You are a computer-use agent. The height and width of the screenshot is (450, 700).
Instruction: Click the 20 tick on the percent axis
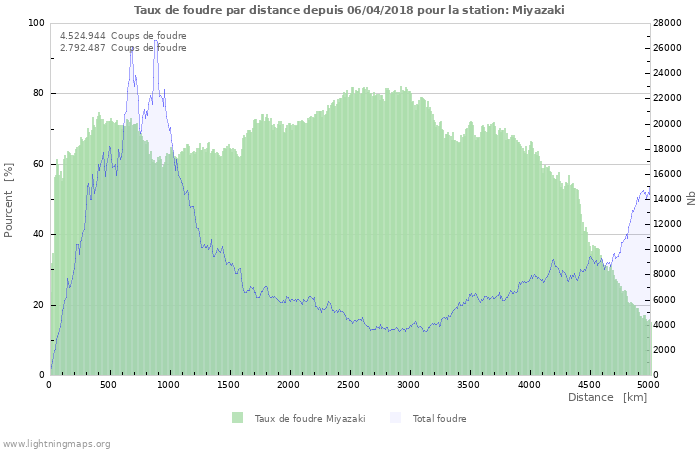(39, 305)
